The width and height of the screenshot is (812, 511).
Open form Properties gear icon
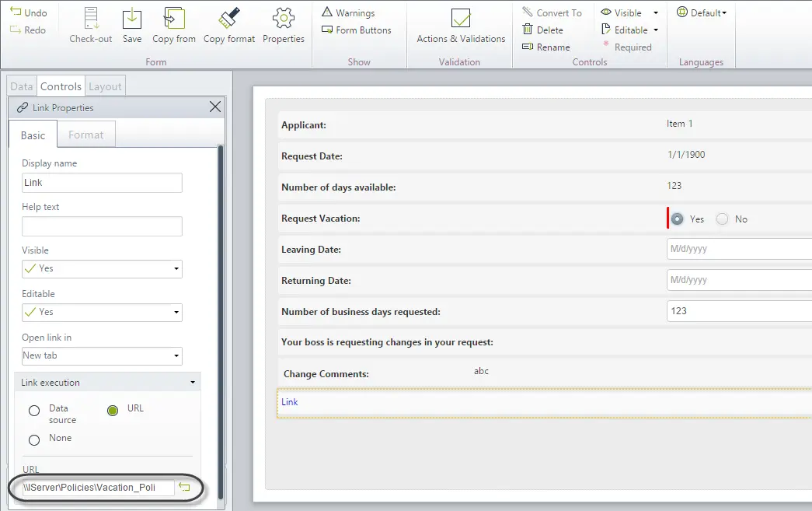[x=284, y=18]
